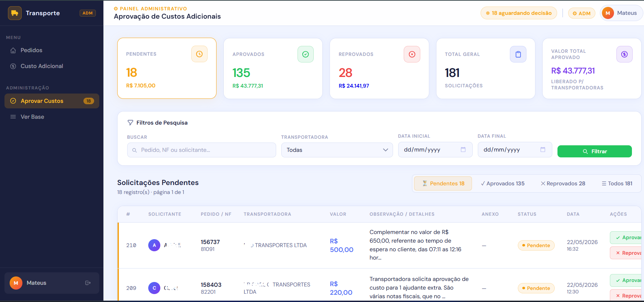Screen dimensions: 644x302
Task: Click the Mateus avatar in the sidebar footer
Action: point(16,283)
